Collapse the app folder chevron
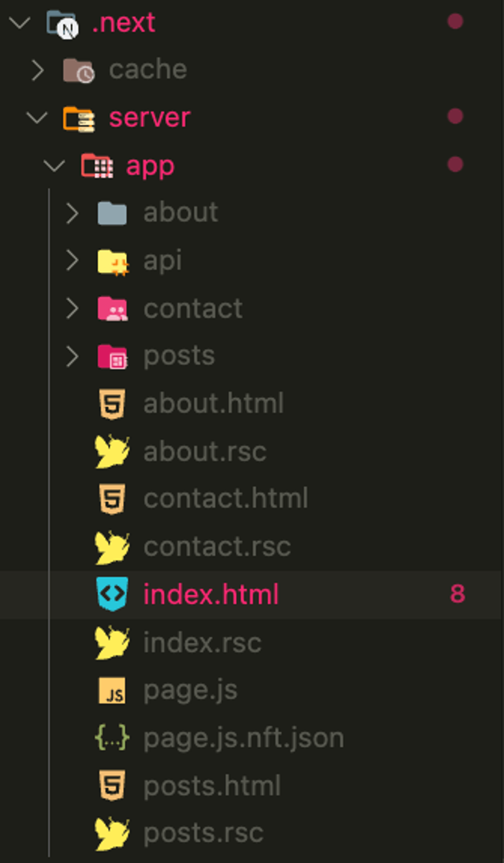The image size is (504, 863). coord(54,166)
